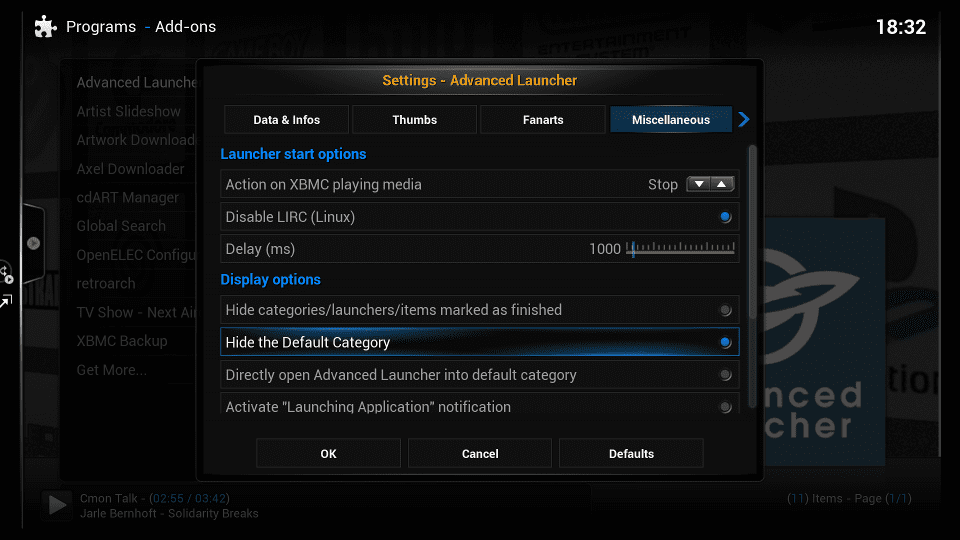The width and height of the screenshot is (960, 540).
Task: Click the Delay (ms) label
Action: click(x=260, y=249)
